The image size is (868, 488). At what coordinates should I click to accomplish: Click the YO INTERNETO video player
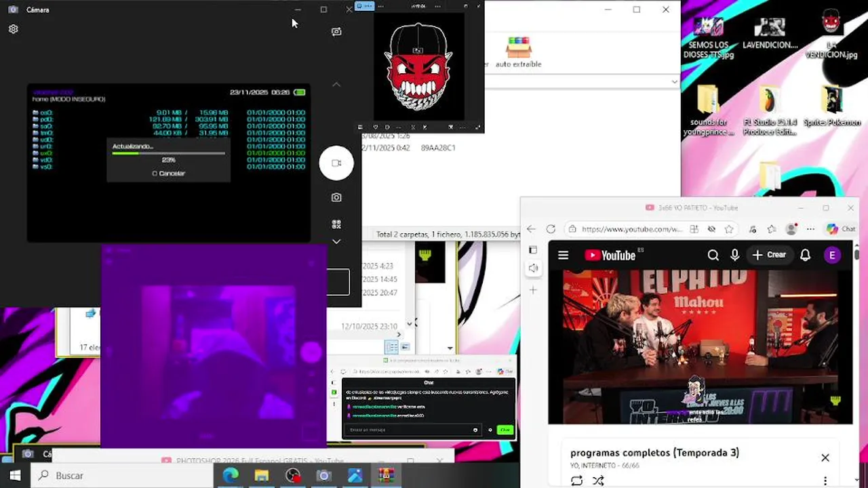click(x=700, y=347)
